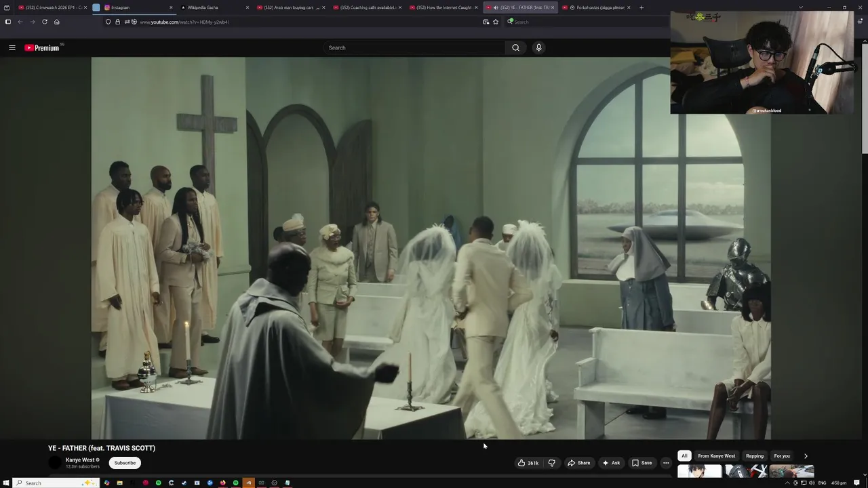The image size is (868, 488).
Task: Dislike the video with thumbs-down
Action: [551, 463]
